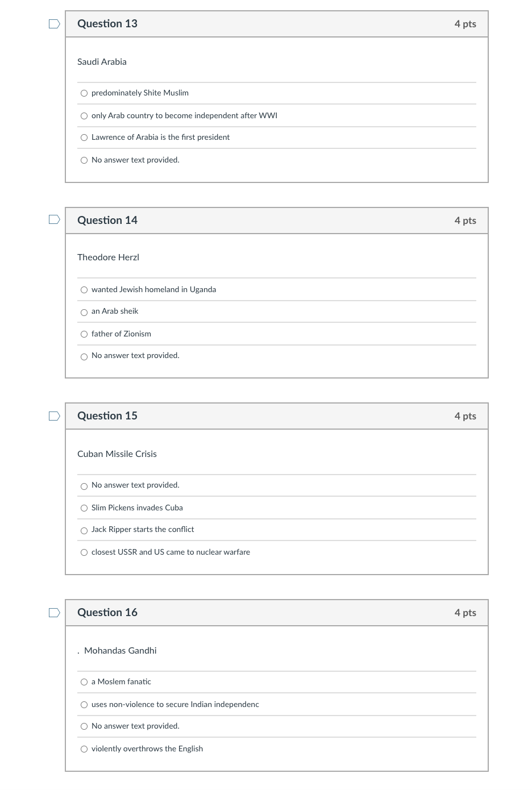Click the Question 15 header title
The width and height of the screenshot is (532, 790).
pyautogui.click(x=107, y=416)
